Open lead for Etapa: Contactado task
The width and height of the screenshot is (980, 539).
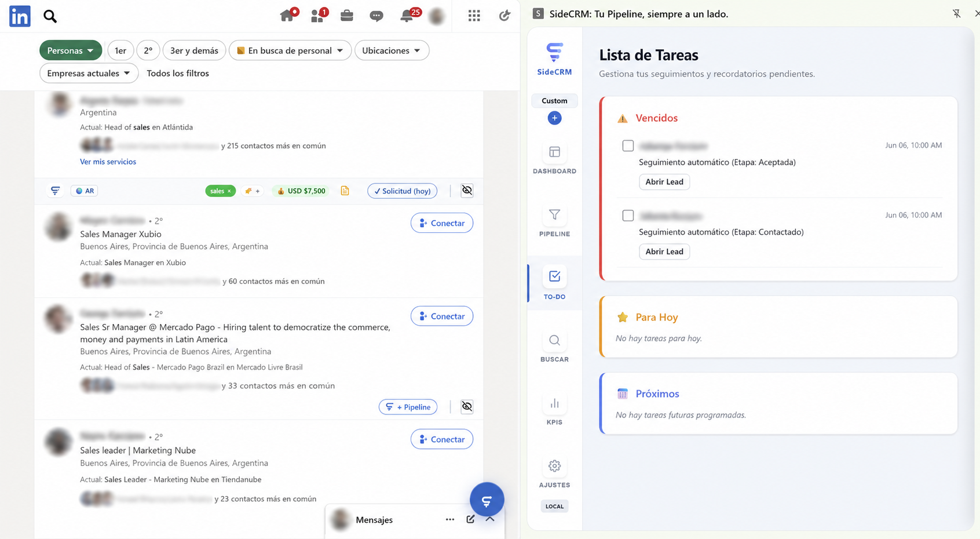[664, 252]
